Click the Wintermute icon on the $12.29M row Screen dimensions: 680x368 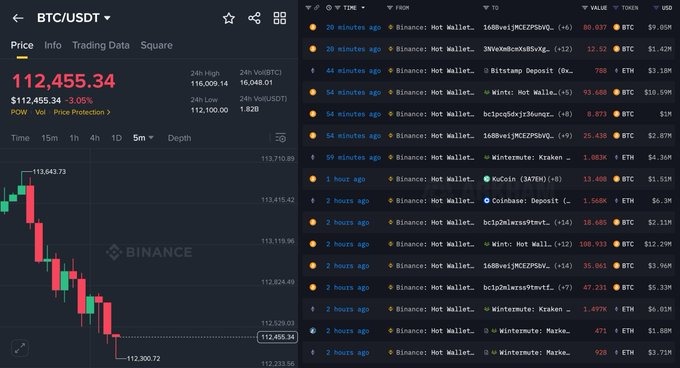(487, 244)
